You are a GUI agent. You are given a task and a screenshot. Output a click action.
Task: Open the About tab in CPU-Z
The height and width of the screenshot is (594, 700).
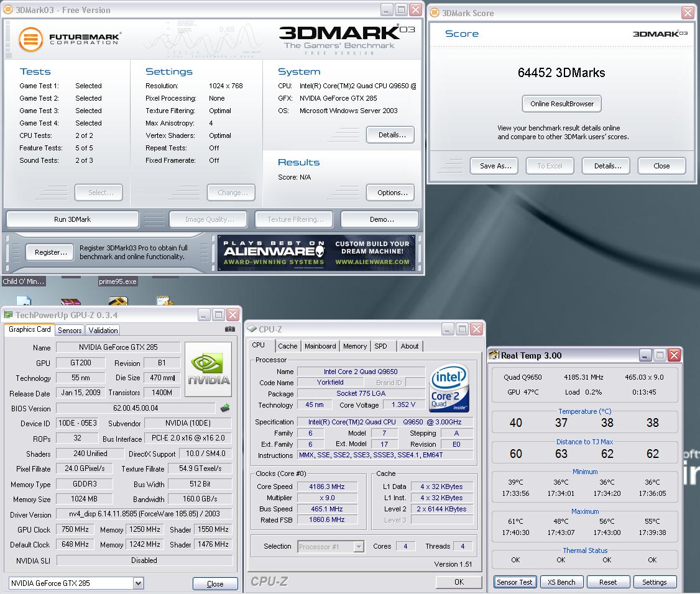[410, 346]
